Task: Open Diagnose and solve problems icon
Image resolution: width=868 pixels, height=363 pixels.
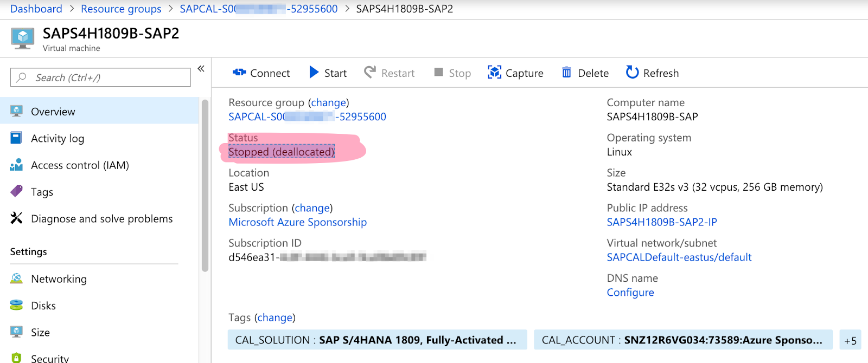Action: coord(17,218)
